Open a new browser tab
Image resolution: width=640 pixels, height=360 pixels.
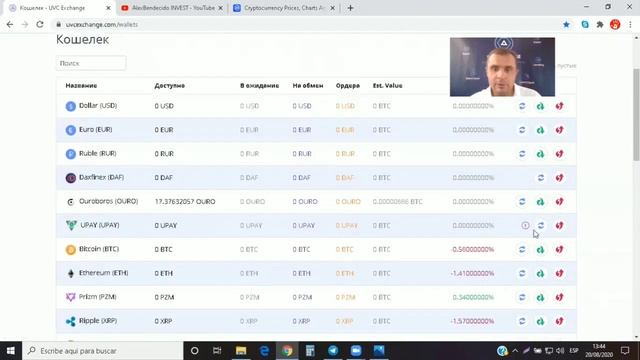[x=350, y=8]
